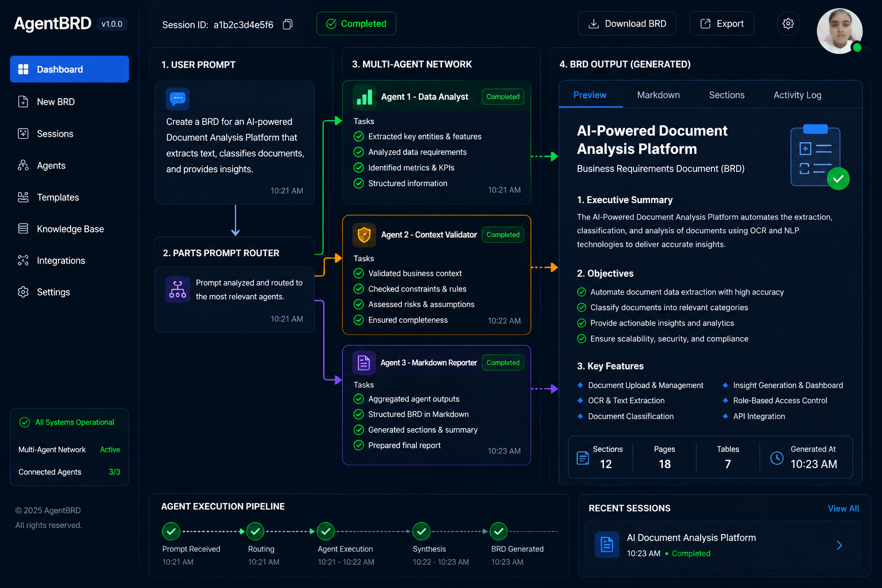Viewport: 882px width, 588px height.
Task: Click the Routing pipeline step checkmark
Action: [256, 532]
